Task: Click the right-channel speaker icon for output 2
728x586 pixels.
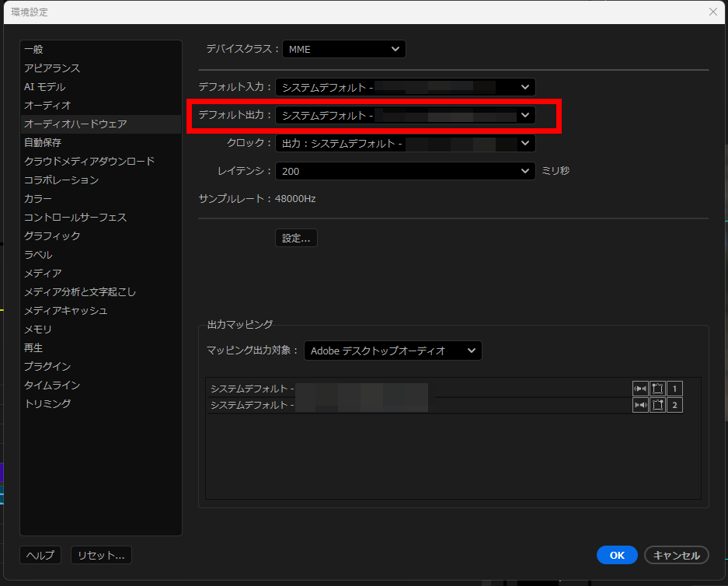Action: pyautogui.click(x=640, y=404)
